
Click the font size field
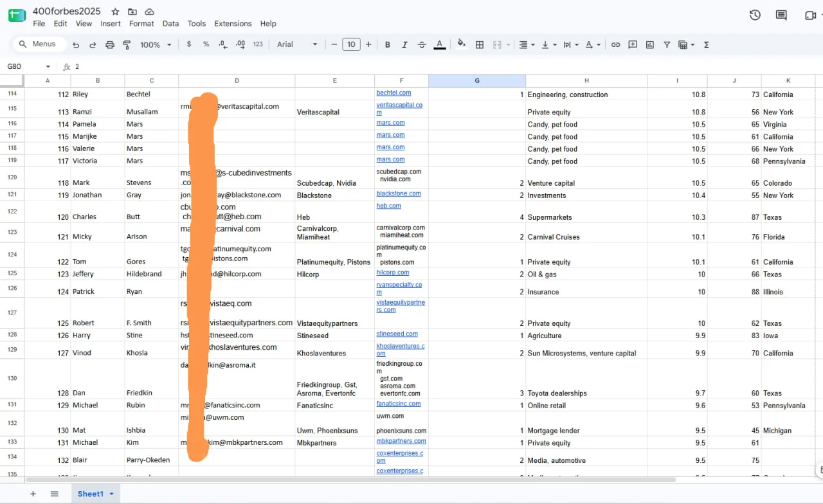click(x=351, y=44)
